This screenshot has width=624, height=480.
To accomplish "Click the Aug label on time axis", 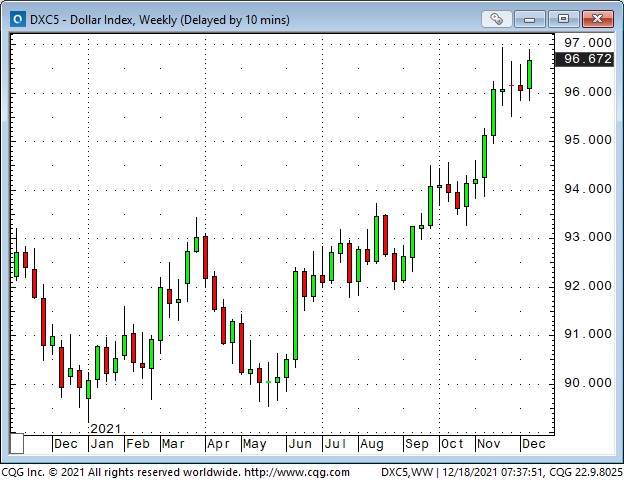I will 372,444.
